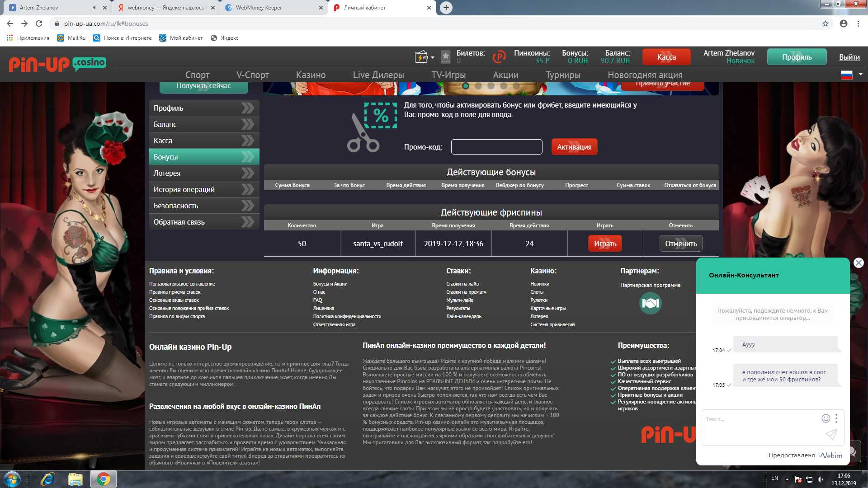Select the third banner carousel dot
This screenshot has height=488, width=868.
(491, 86)
